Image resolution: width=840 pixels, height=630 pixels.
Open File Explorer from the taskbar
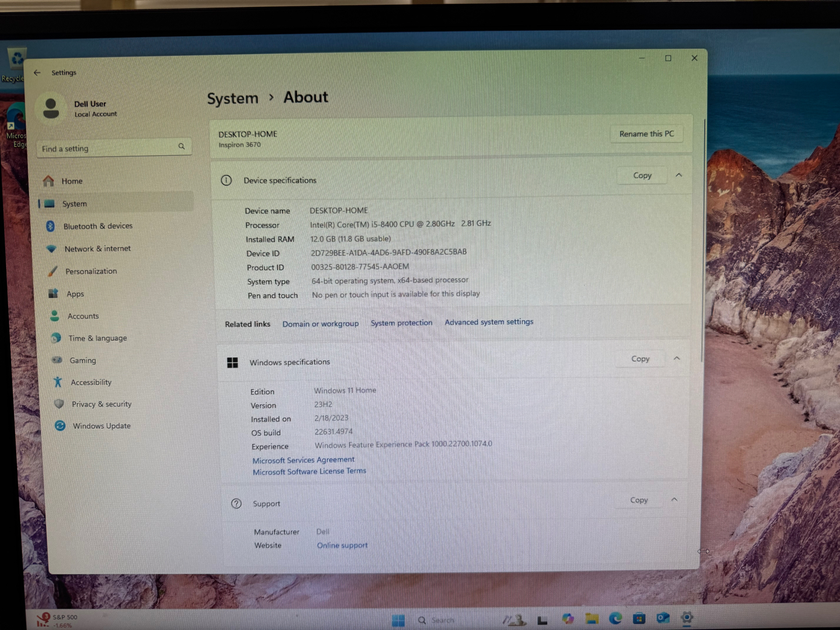coord(592,619)
